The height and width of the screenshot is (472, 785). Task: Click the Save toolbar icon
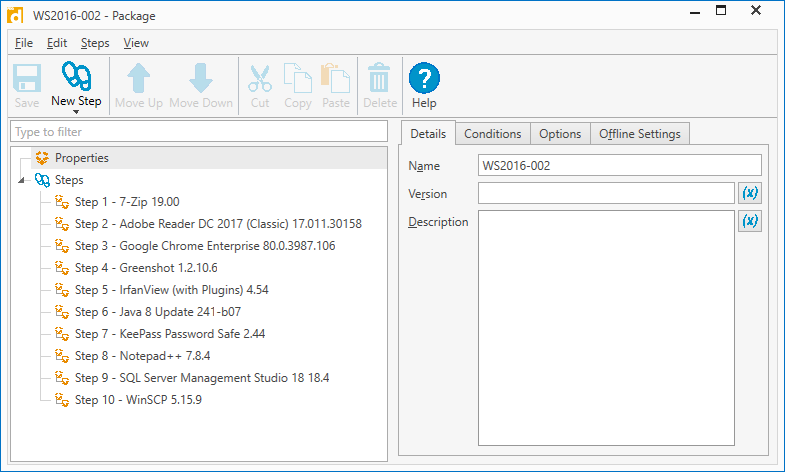pos(27,78)
